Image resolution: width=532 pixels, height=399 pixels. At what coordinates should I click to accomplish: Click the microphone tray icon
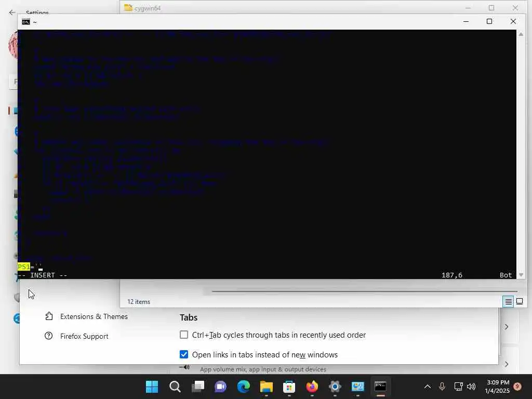coord(442,387)
